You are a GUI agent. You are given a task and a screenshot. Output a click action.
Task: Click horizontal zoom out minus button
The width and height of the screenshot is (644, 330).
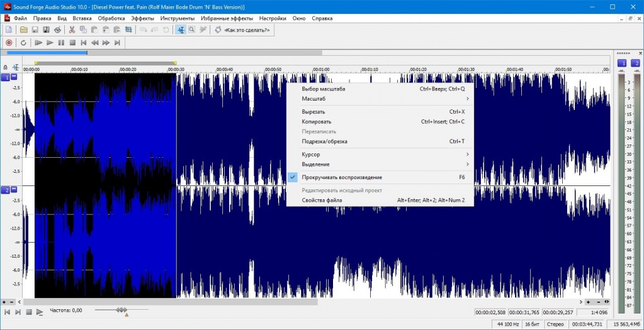[x=599, y=302]
